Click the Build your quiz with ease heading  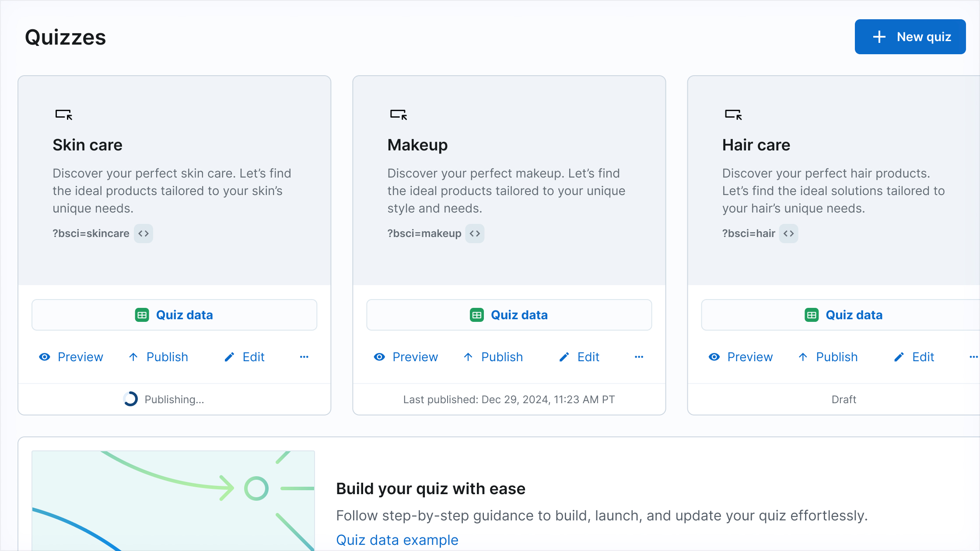click(x=430, y=488)
